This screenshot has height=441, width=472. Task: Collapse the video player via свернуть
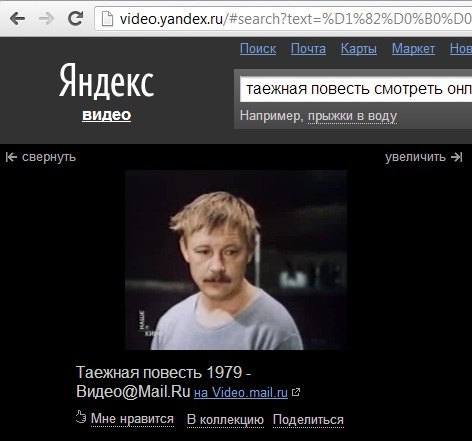(49, 157)
